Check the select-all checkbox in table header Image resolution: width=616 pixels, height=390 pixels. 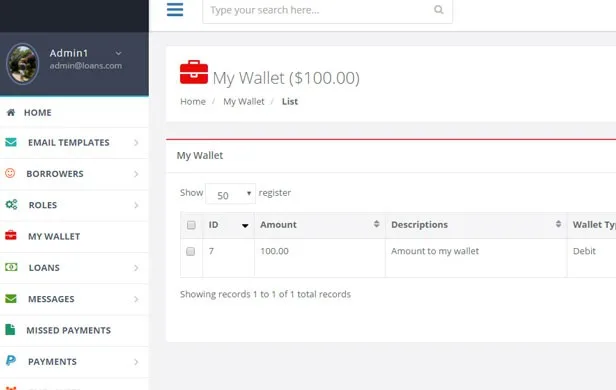point(191,225)
